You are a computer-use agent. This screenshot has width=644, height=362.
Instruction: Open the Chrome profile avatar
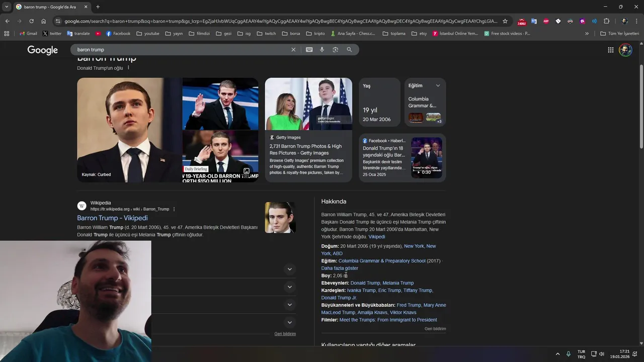coord(624,21)
